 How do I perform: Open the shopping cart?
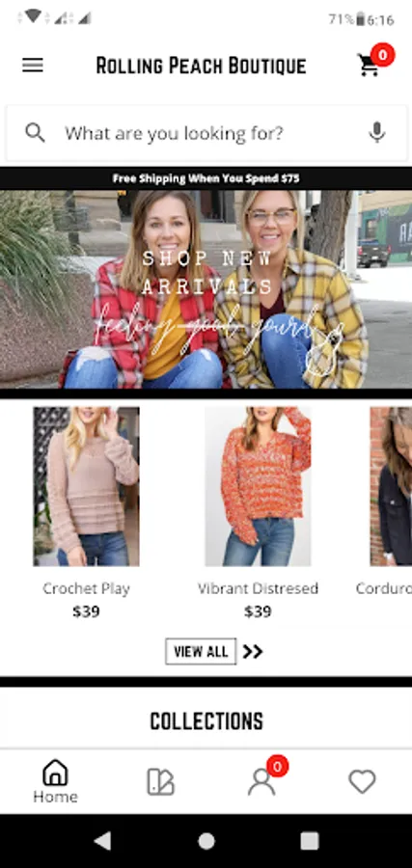tap(369, 65)
